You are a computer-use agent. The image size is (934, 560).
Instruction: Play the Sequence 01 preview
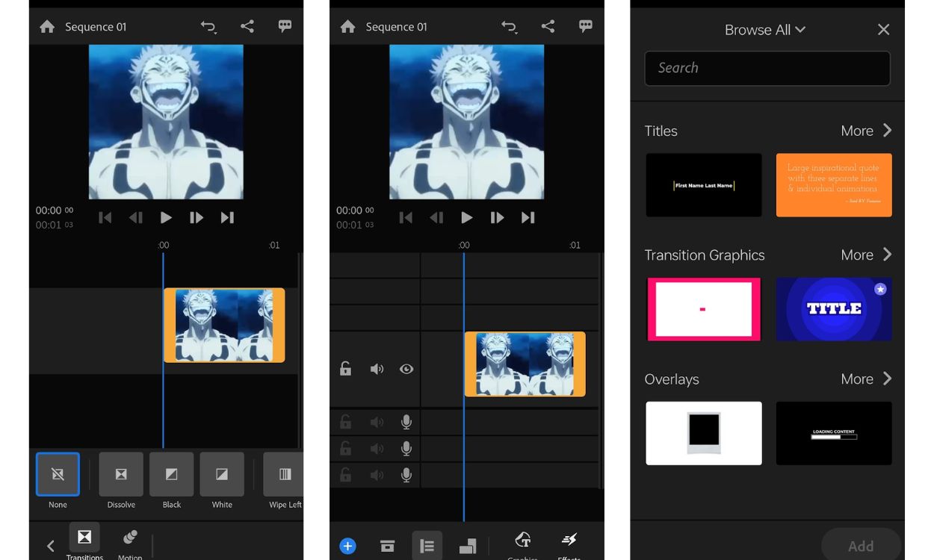[x=165, y=217]
